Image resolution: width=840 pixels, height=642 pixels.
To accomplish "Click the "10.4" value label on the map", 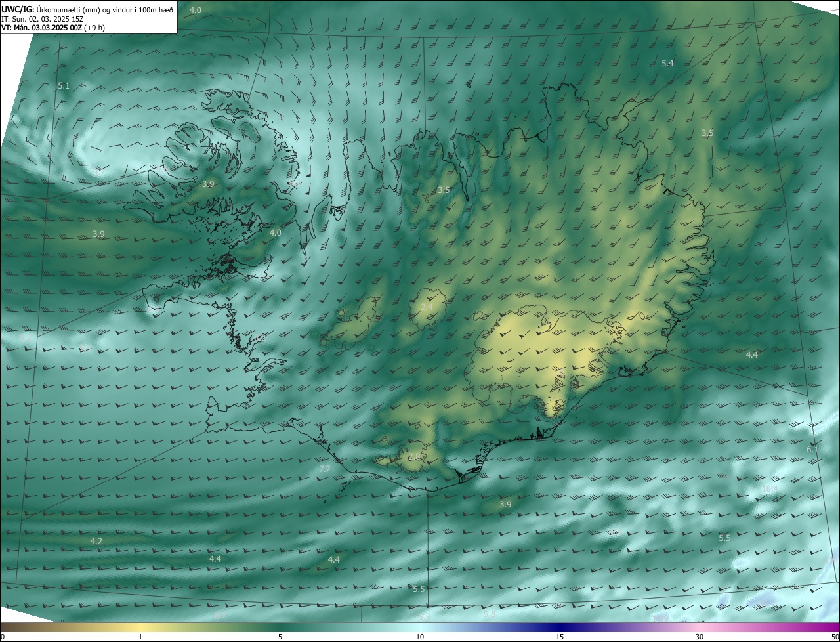I will tap(770, 489).
